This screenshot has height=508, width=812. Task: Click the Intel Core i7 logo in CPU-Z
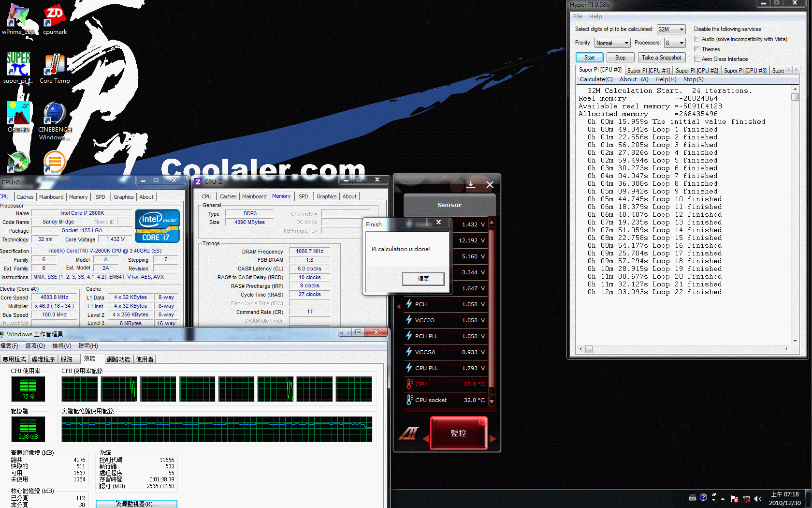point(157,226)
